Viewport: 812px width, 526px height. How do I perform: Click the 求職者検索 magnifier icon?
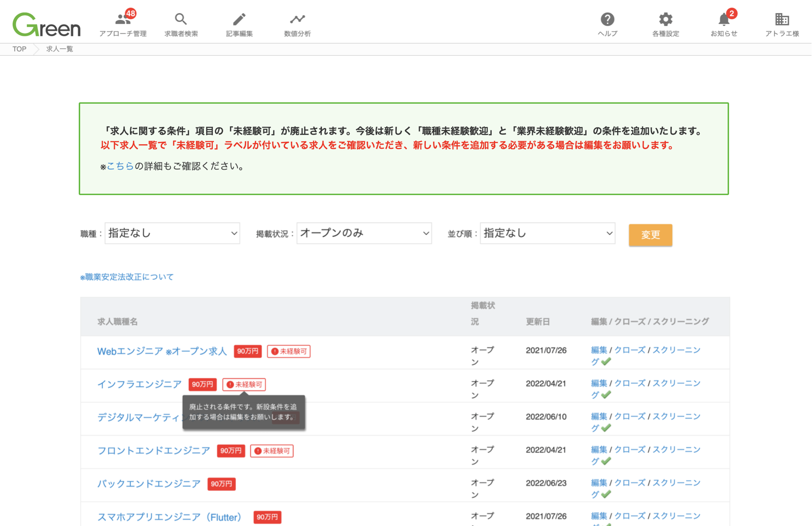point(181,19)
